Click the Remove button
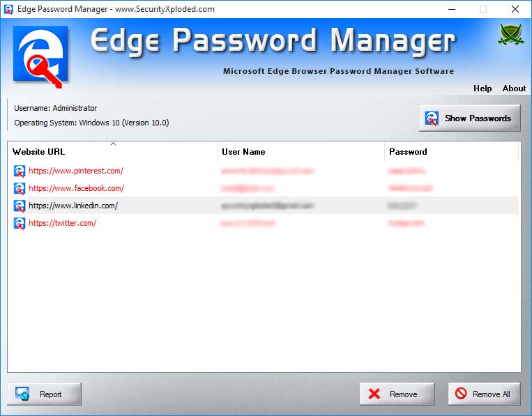The image size is (532, 416). coord(397,394)
